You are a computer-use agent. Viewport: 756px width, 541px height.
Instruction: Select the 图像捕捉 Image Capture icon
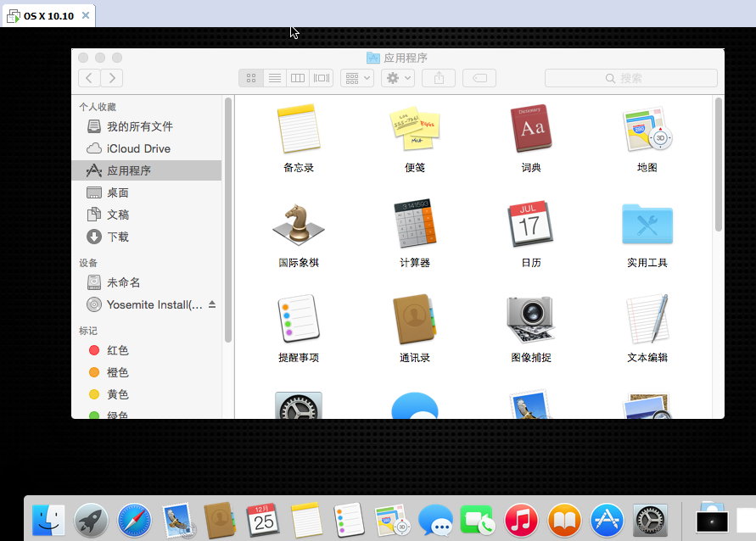(x=531, y=319)
